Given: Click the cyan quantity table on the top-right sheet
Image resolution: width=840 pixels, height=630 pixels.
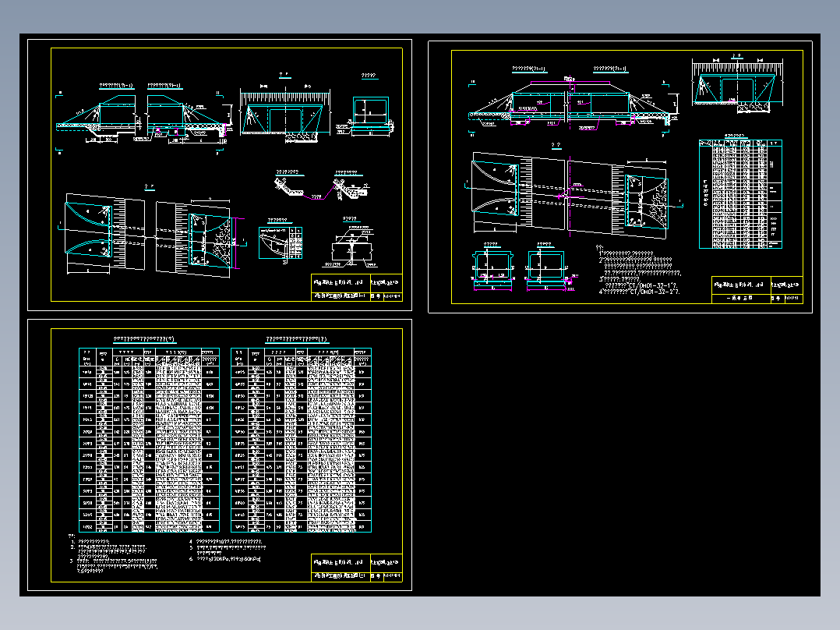Looking at the screenshot, I should 740,194.
